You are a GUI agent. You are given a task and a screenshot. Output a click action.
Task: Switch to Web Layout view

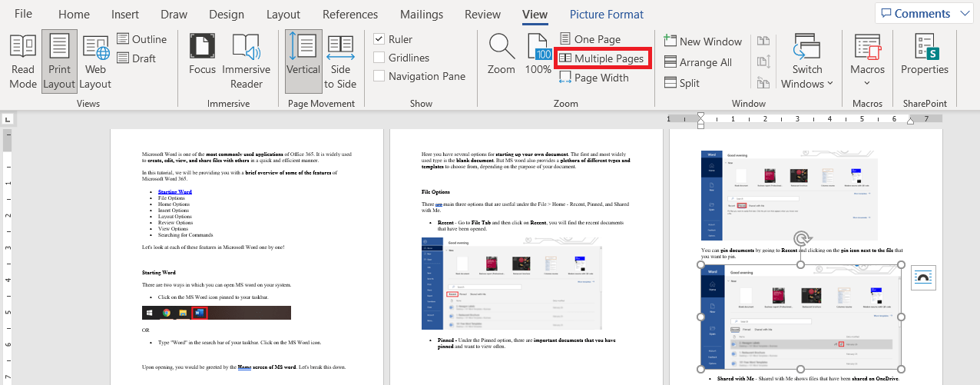(95, 62)
